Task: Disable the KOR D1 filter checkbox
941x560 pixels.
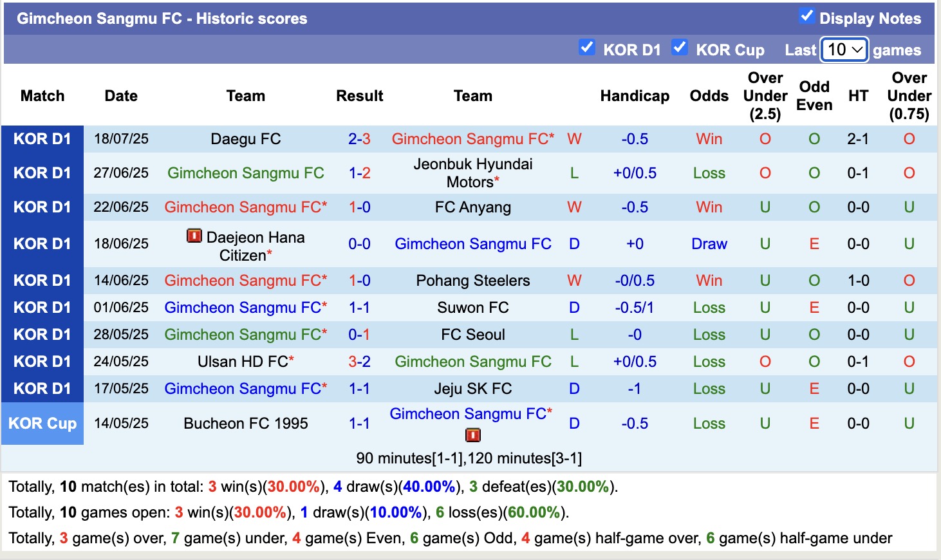Action: (x=587, y=47)
